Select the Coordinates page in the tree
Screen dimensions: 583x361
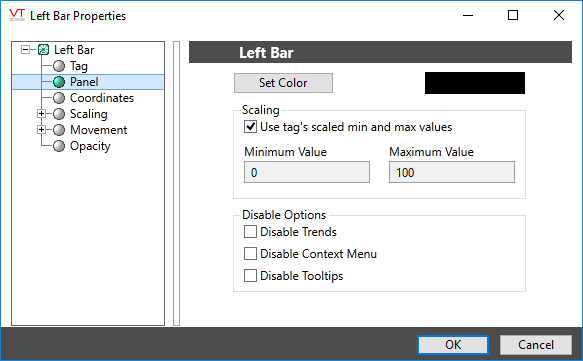(102, 98)
